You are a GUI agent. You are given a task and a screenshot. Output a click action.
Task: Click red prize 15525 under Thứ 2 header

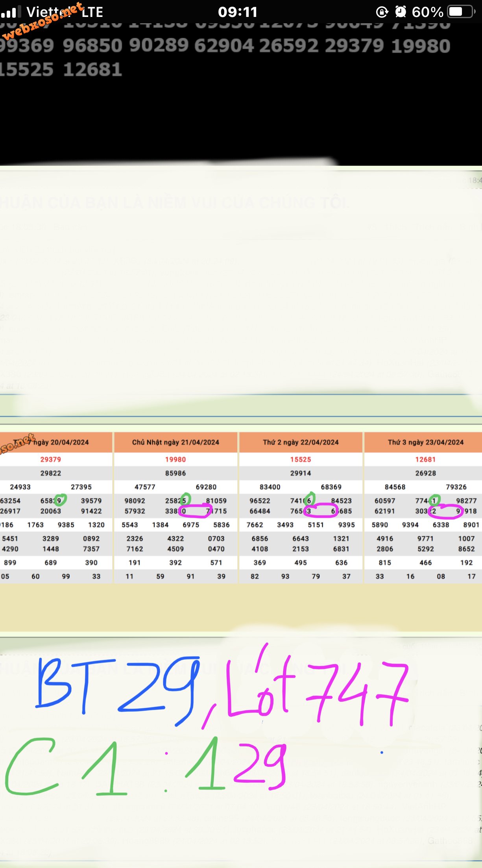tap(301, 459)
